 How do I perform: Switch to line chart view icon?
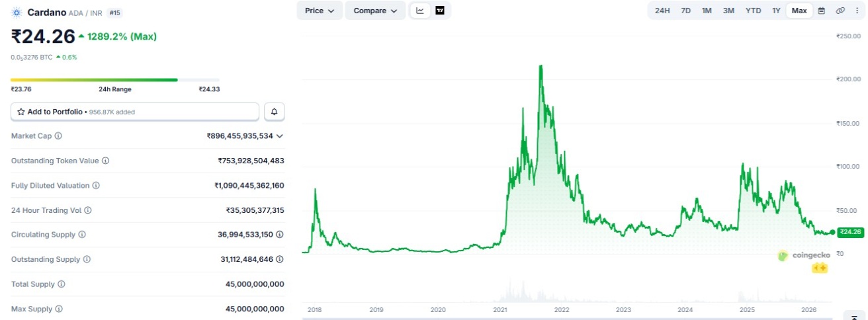click(x=420, y=11)
